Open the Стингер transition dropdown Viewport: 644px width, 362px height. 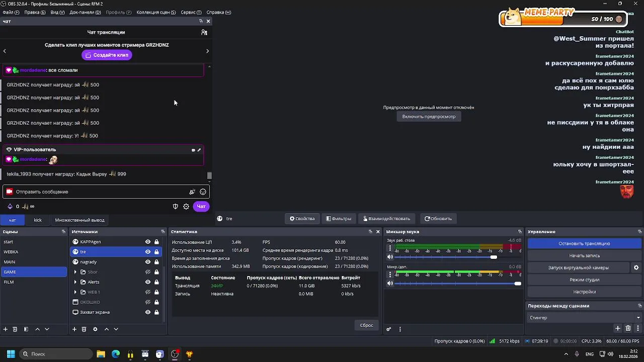pyautogui.click(x=585, y=318)
